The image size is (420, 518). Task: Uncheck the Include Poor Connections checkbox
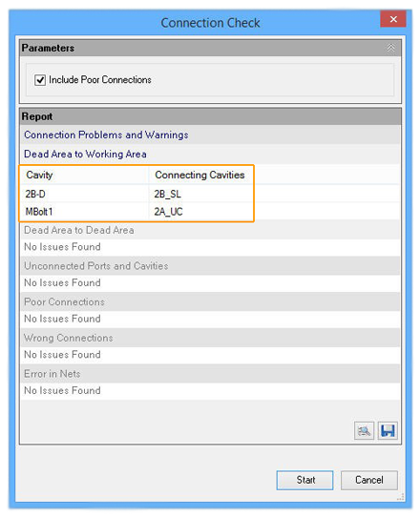[40, 80]
